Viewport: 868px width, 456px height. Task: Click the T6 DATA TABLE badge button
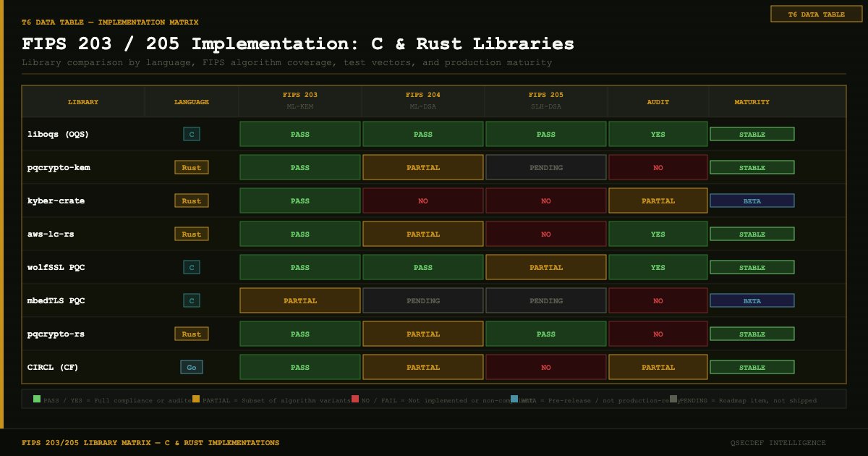pos(815,14)
